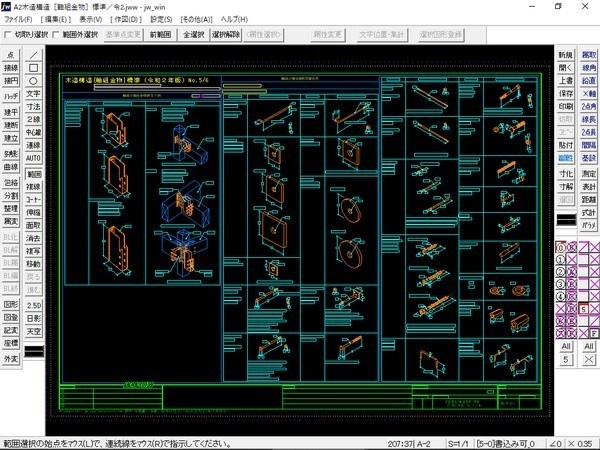Select the 文字 text tool
Viewport: 600px width, 450px height.
(33, 94)
